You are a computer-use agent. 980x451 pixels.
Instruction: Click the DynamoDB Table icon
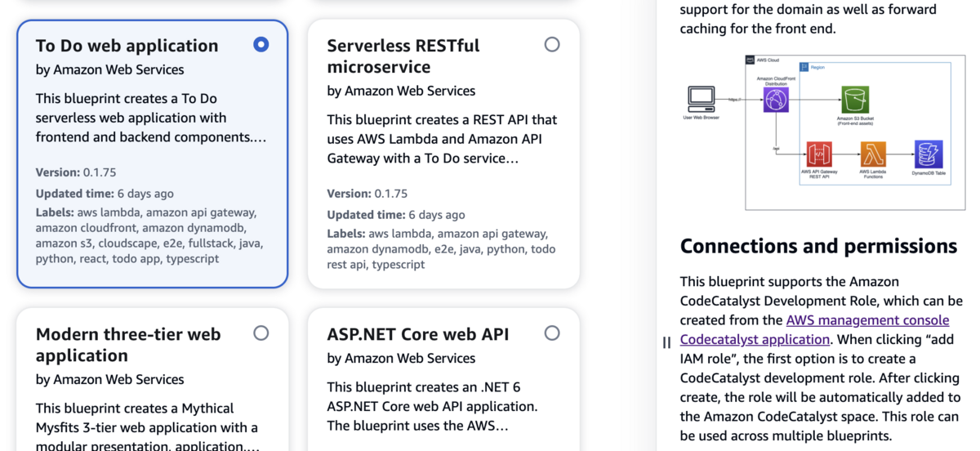pyautogui.click(x=929, y=154)
